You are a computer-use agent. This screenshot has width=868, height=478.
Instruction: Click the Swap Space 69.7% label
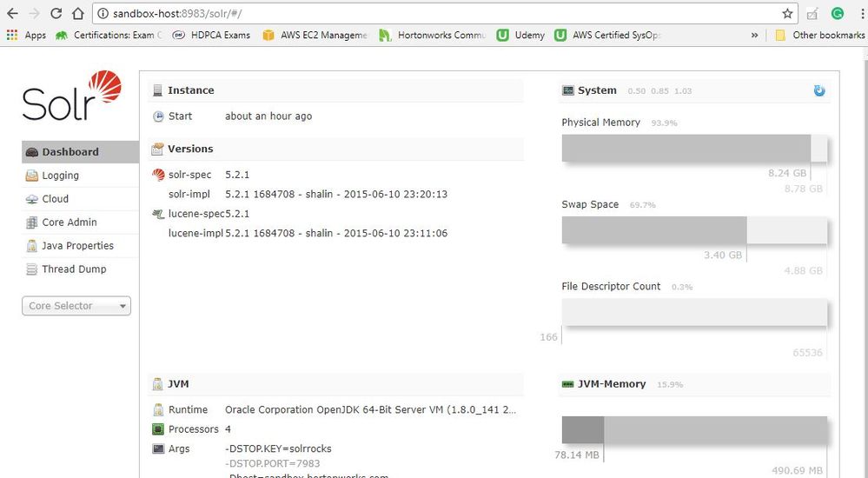643,205
